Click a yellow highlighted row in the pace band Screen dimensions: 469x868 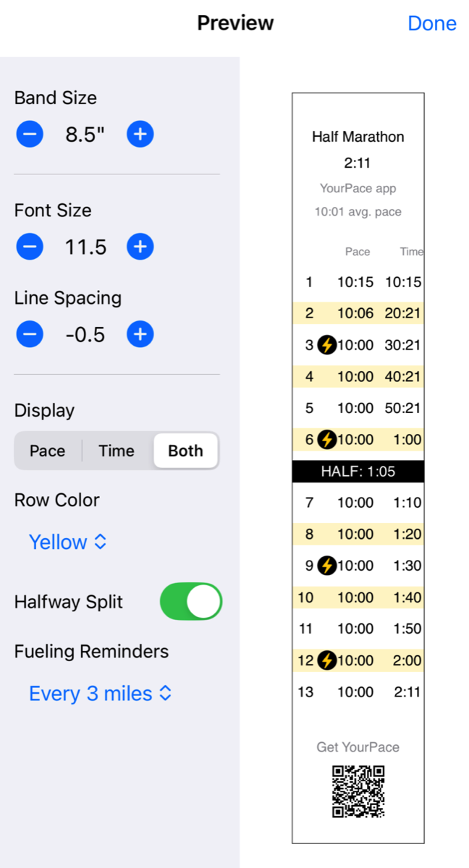coord(358,313)
